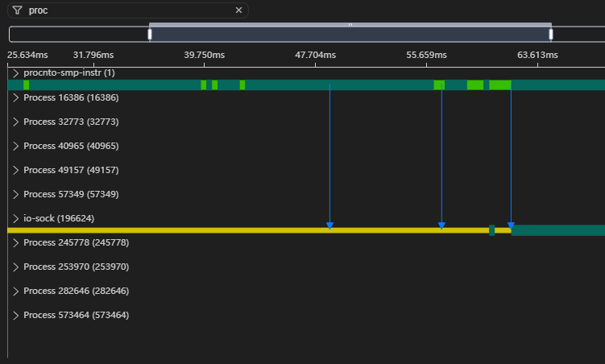Viewport: 605px width, 364px height.
Task: Expand Process 16386 row
Action: pyautogui.click(x=16, y=97)
